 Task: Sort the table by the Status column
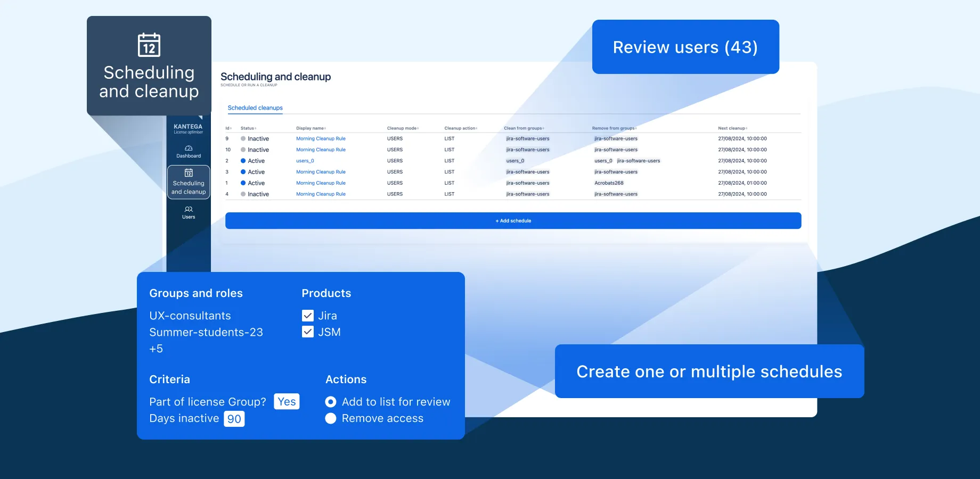(248, 128)
